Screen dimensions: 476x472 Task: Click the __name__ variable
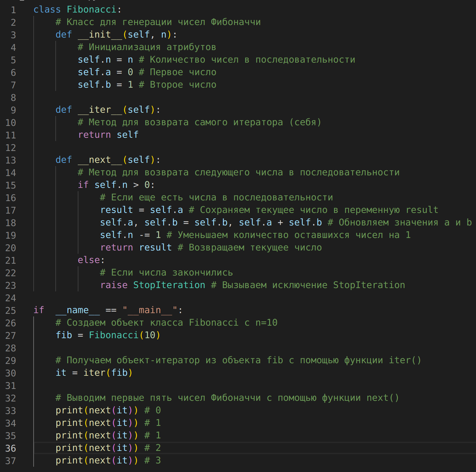pos(78,310)
